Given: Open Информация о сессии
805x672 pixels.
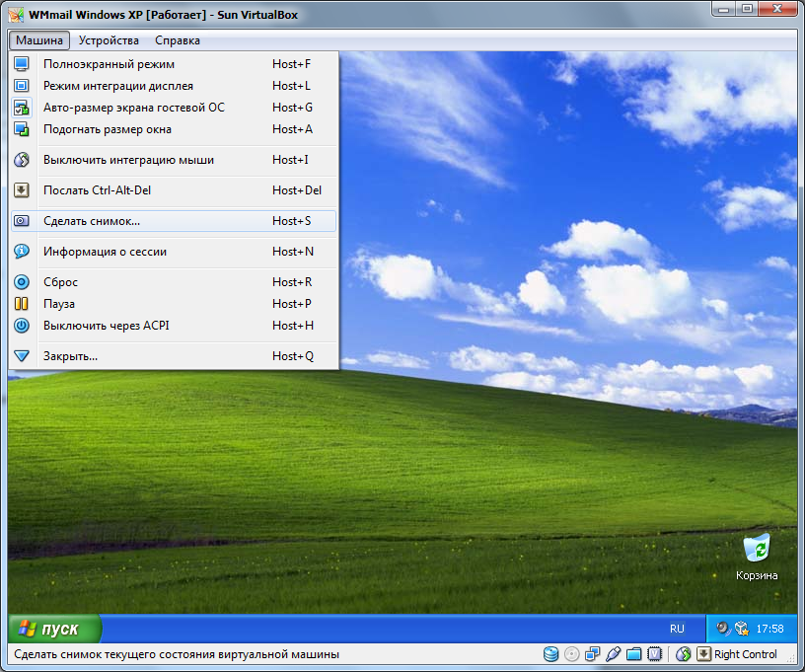Looking at the screenshot, I should click(174, 252).
